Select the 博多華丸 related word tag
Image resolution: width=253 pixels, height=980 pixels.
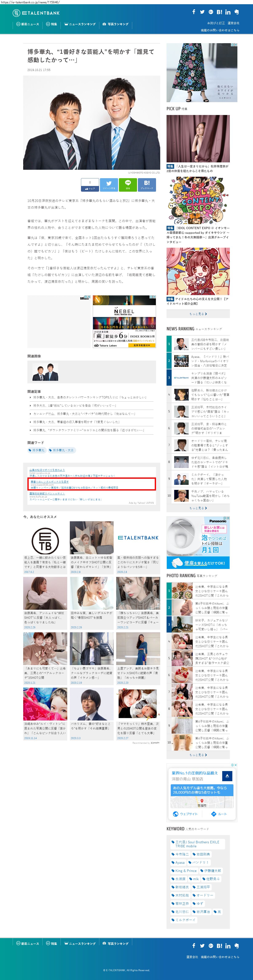[36, 450]
